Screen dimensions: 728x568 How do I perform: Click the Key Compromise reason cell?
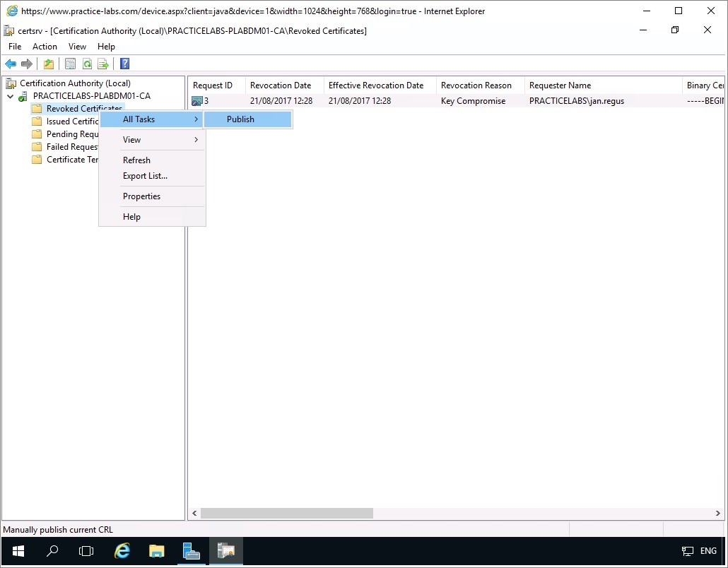point(473,101)
